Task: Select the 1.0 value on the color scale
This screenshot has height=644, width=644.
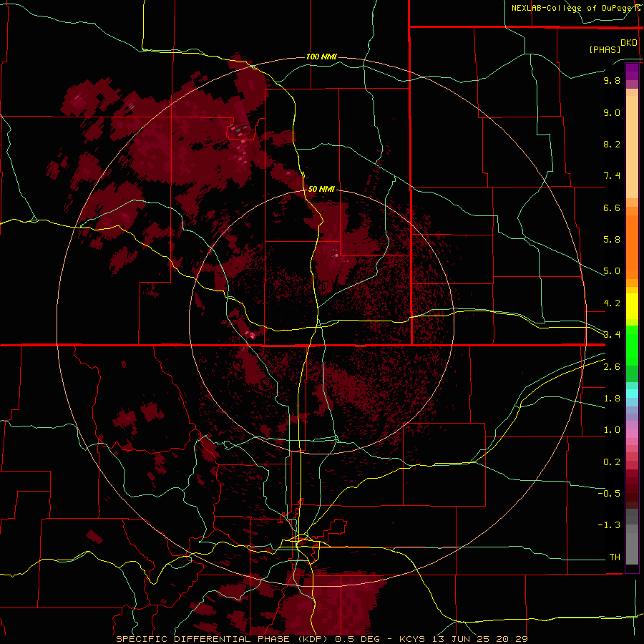Action: (612, 430)
